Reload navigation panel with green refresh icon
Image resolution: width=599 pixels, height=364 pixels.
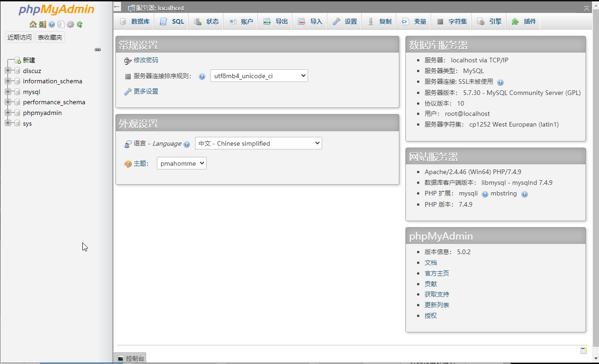pyautogui.click(x=80, y=24)
